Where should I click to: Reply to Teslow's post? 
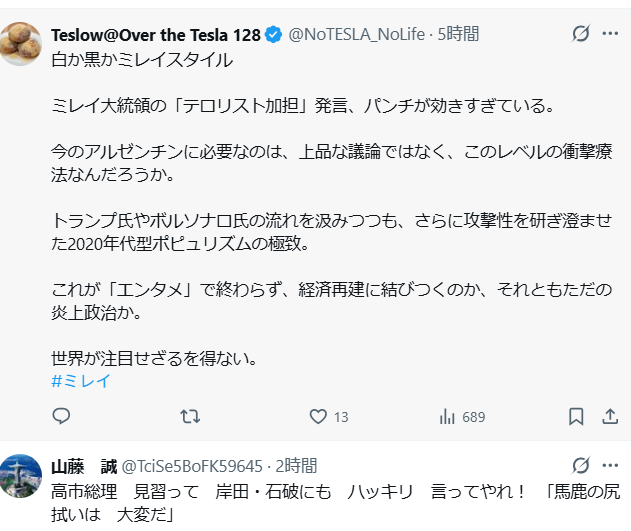tap(61, 416)
